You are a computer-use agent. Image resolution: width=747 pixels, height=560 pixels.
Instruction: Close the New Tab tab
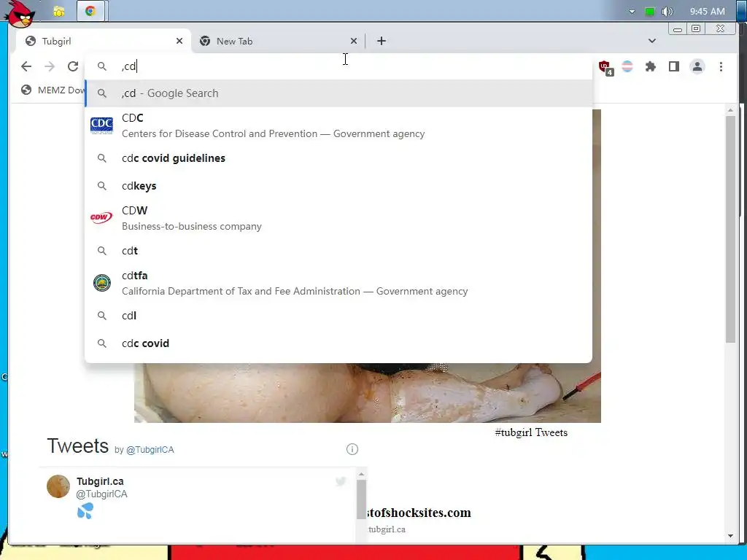coord(354,41)
